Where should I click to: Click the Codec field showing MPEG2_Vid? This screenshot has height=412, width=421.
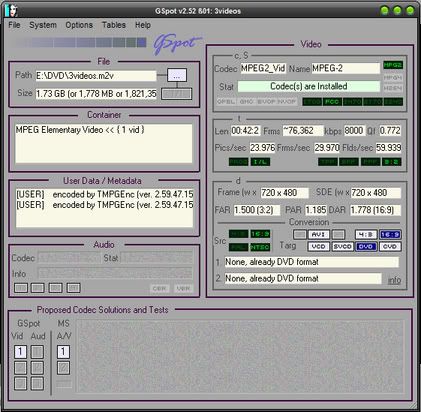(x=263, y=68)
